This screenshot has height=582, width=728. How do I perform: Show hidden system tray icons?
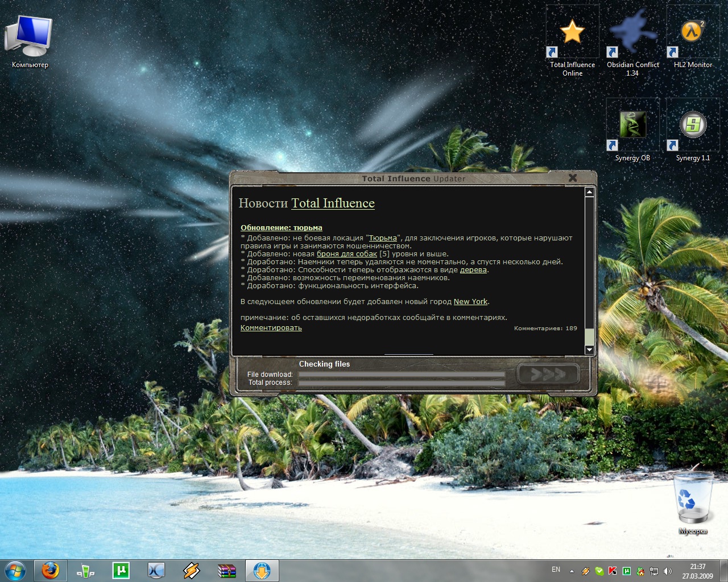572,571
